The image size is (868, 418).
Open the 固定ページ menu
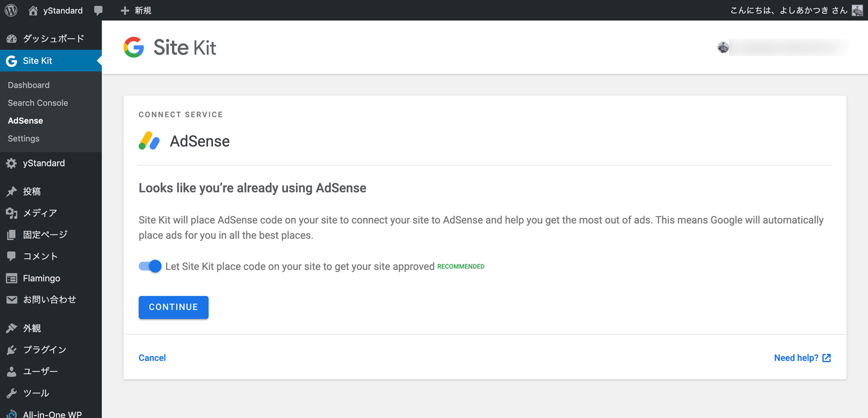51,235
